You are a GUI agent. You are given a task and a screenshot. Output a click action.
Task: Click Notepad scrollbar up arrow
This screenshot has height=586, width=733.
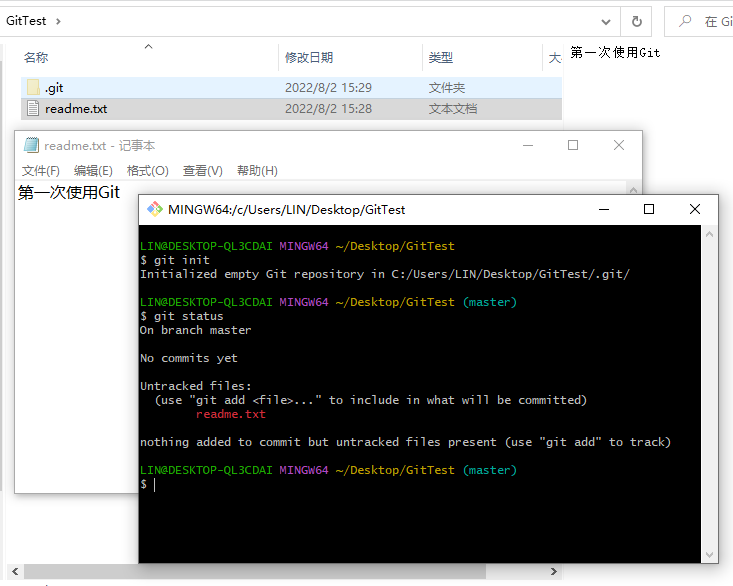click(633, 190)
